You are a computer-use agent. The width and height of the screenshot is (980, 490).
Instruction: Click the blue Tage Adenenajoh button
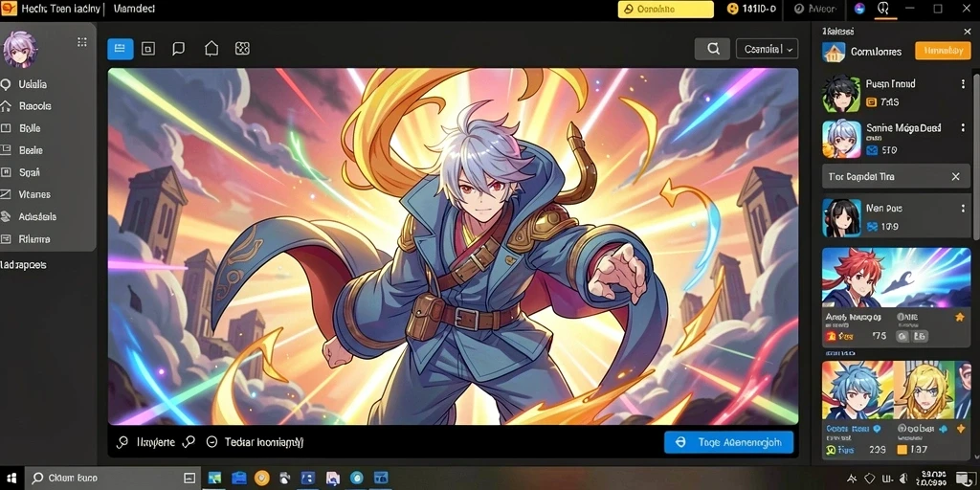pos(728,442)
